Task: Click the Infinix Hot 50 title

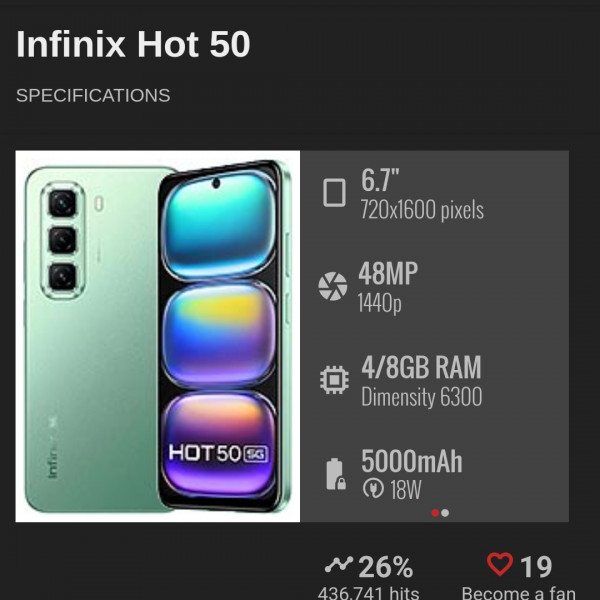Action: pyautogui.click(x=133, y=44)
